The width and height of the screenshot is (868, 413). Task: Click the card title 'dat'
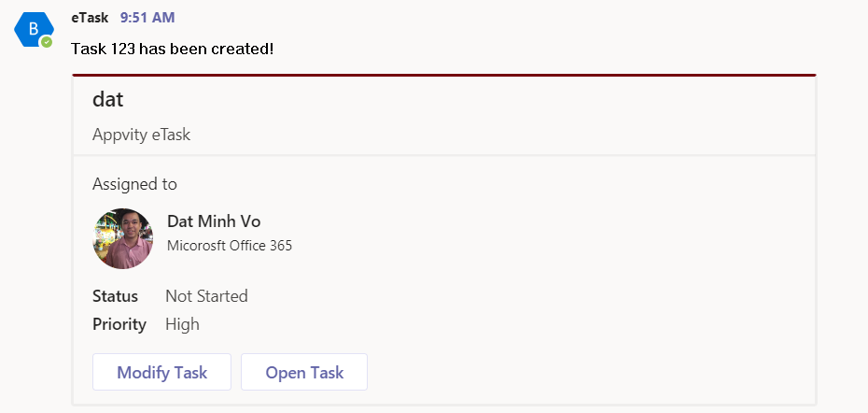[108, 100]
